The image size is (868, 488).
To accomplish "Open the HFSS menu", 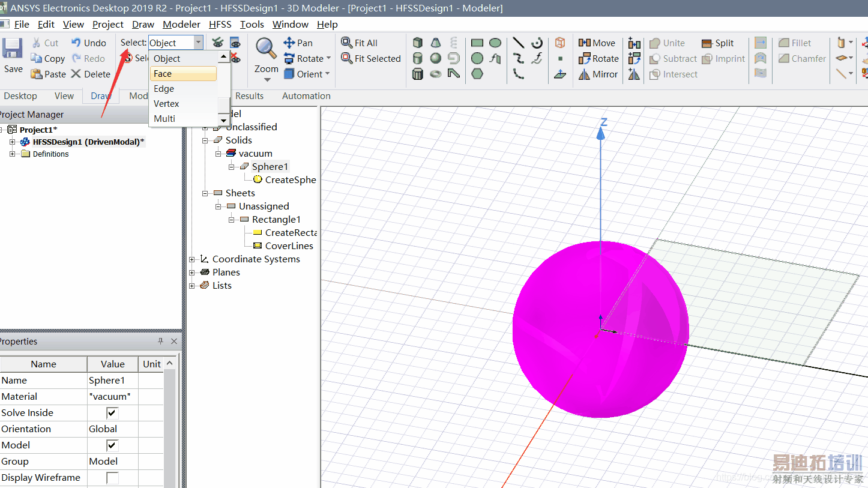I will 220,25.
